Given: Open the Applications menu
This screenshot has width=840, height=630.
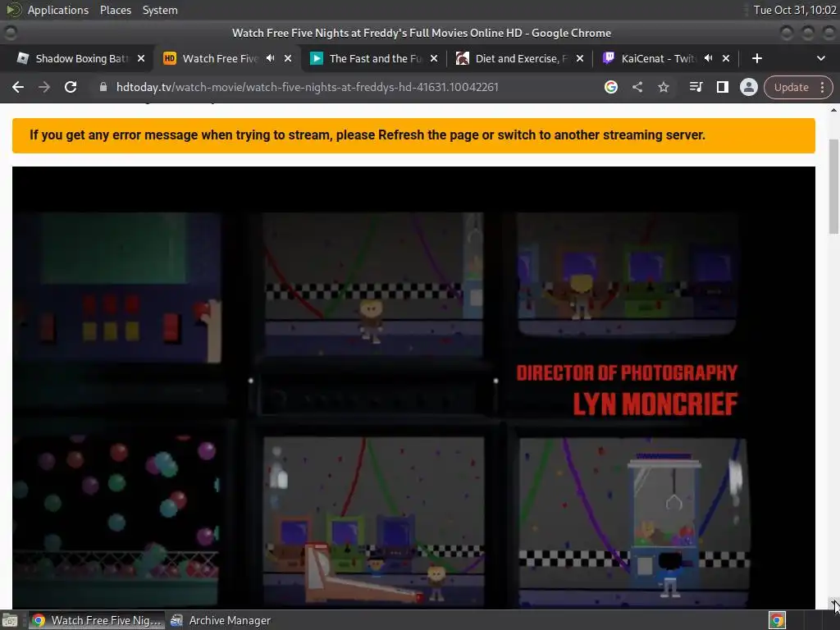Looking at the screenshot, I should tap(58, 10).
